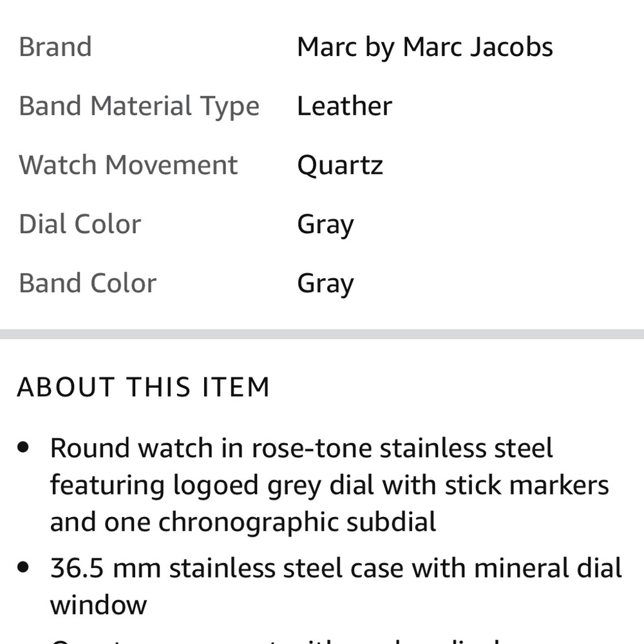The height and width of the screenshot is (644, 644).
Task: Select the Band Color Gray value
Action: tap(325, 284)
